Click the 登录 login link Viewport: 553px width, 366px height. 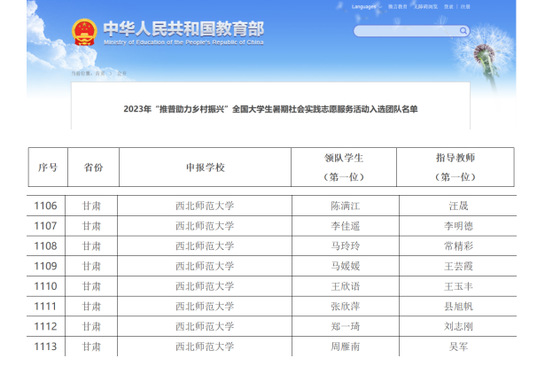[448, 7]
